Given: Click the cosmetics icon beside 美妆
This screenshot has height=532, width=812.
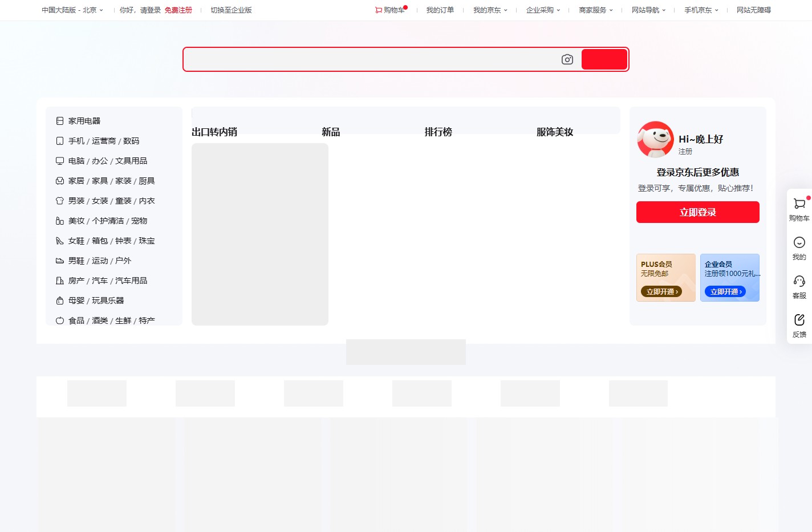Looking at the screenshot, I should click(x=60, y=221).
